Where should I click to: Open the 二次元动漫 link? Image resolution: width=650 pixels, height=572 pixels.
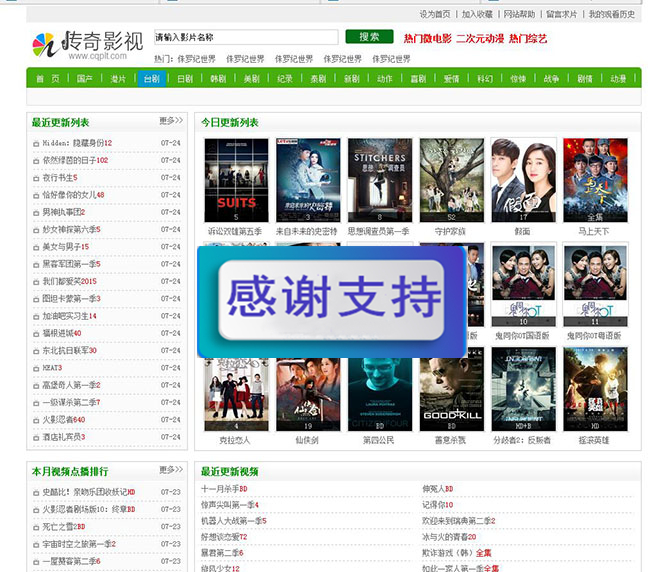(x=480, y=39)
